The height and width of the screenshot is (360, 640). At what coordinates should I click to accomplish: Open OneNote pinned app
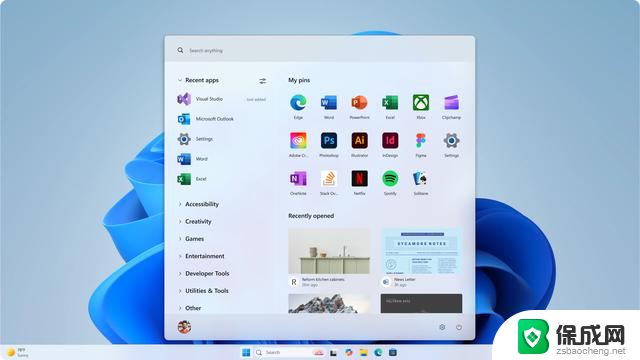point(298,182)
